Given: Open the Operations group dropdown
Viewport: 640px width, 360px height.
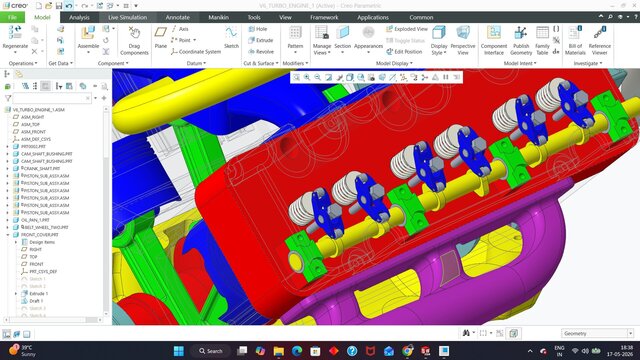Looking at the screenshot, I should click(x=22, y=63).
